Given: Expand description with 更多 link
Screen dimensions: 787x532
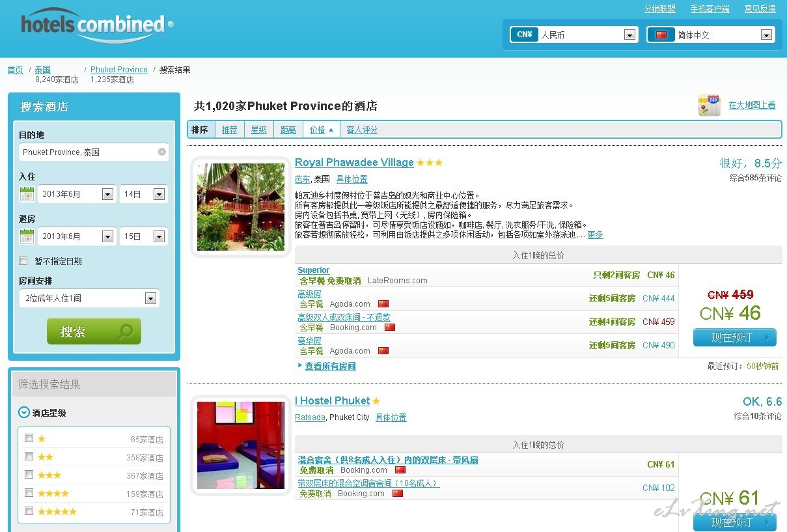Looking at the screenshot, I should [x=595, y=234].
